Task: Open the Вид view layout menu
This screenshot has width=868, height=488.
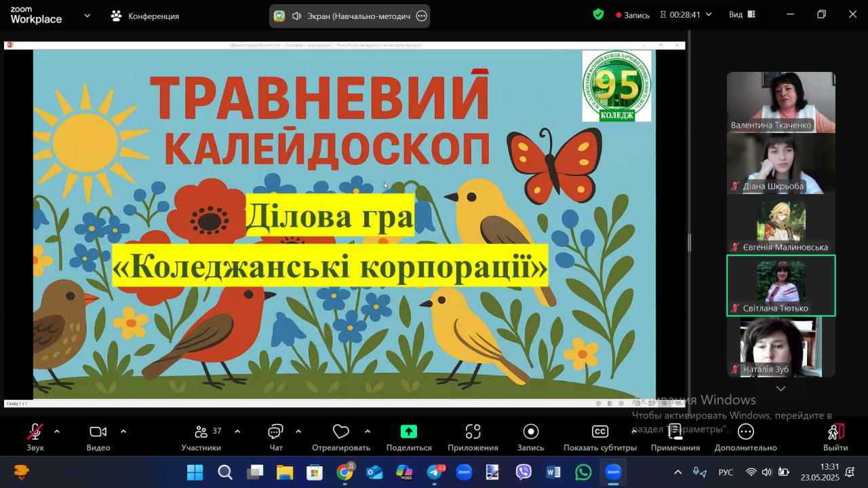Action: (742, 14)
